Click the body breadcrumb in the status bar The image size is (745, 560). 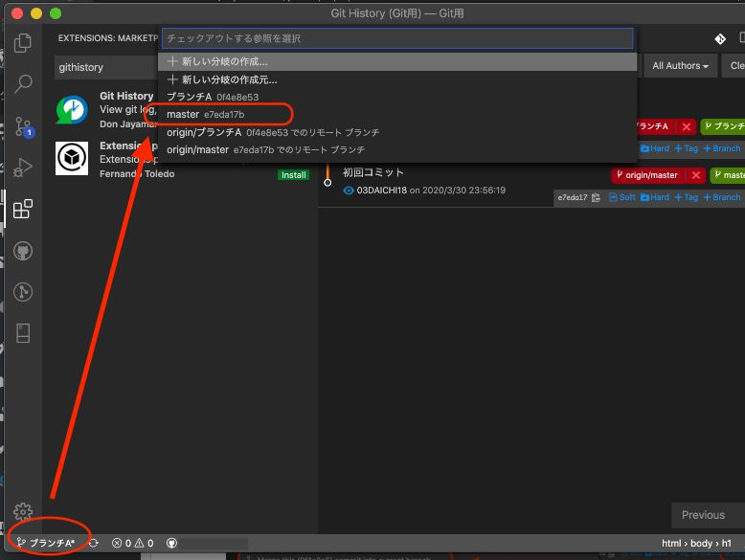coord(701,543)
